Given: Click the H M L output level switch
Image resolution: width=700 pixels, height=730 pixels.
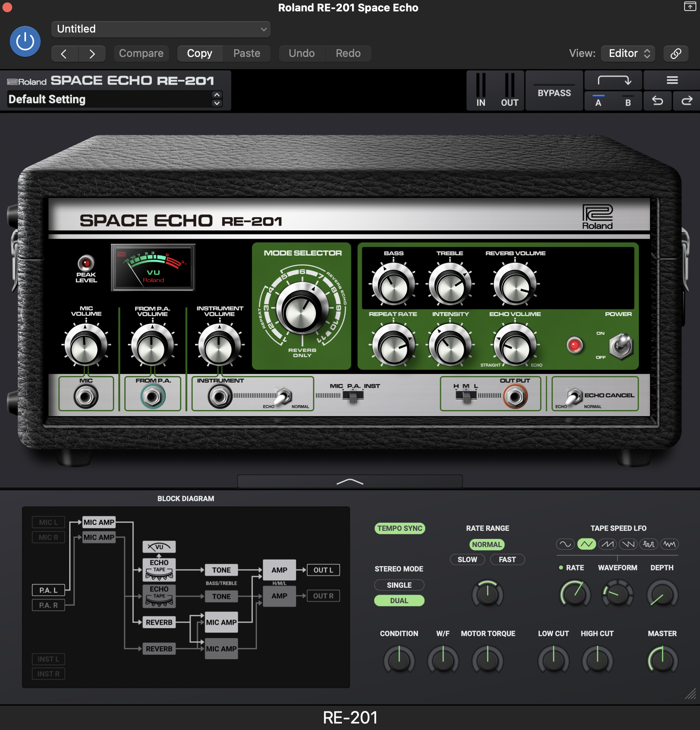Looking at the screenshot, I should 466,395.
